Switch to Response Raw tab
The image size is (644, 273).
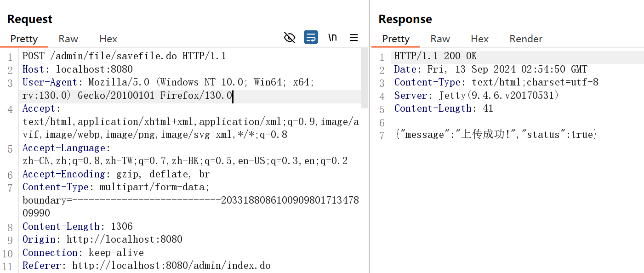[440, 39]
